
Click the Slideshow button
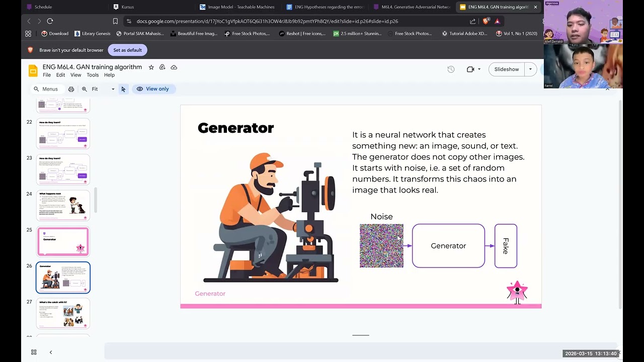[x=506, y=69]
